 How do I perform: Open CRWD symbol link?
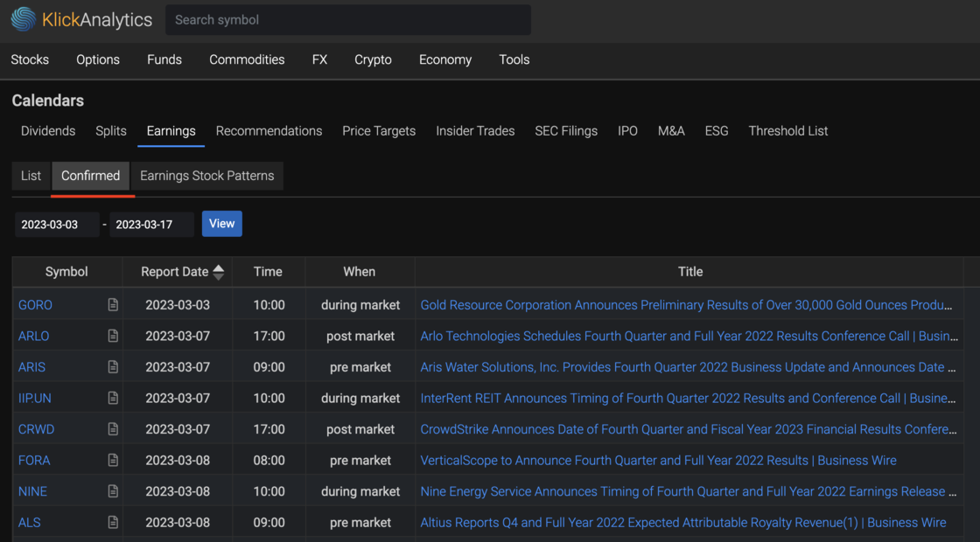[36, 429]
